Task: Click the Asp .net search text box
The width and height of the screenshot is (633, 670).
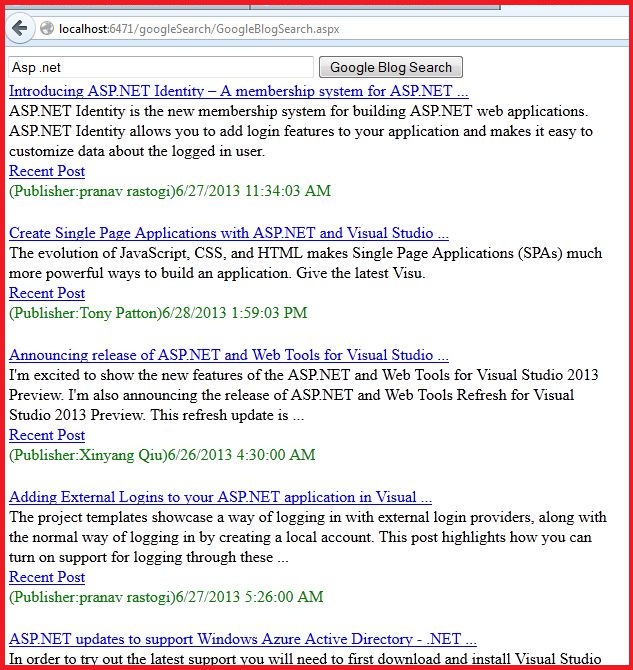Action: click(161, 68)
